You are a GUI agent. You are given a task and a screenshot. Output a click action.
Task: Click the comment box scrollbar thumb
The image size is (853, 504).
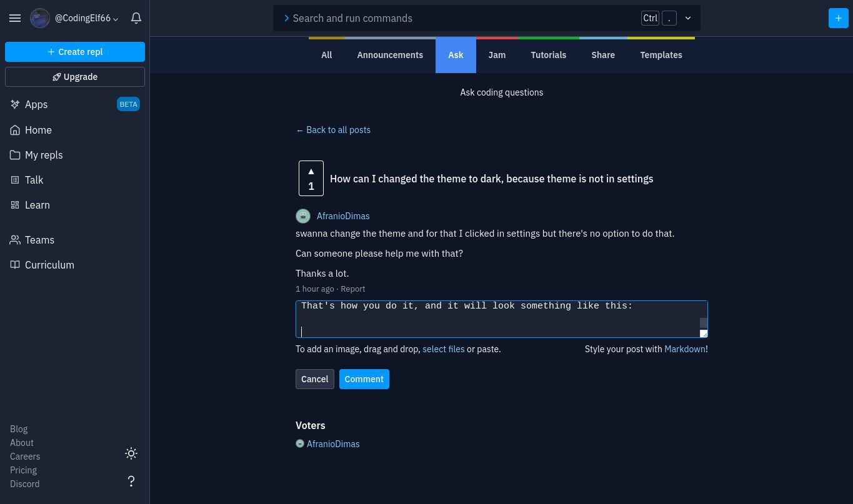(704, 324)
